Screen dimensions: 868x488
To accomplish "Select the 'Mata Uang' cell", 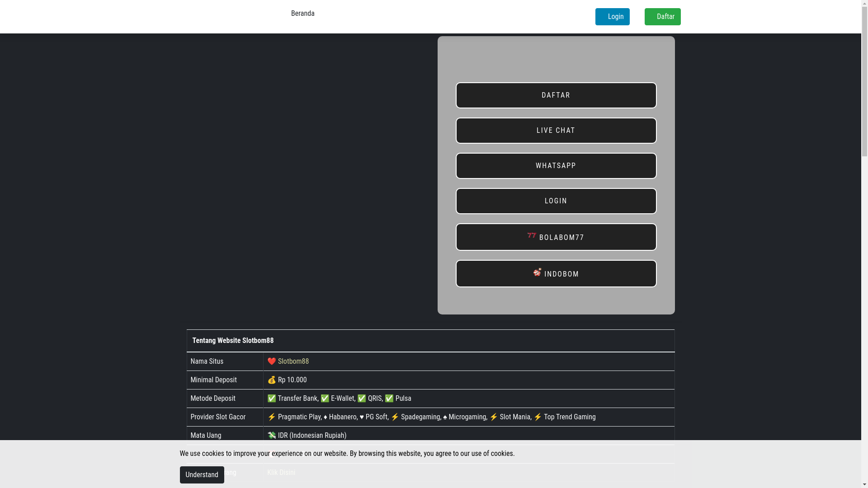I will pos(225,436).
